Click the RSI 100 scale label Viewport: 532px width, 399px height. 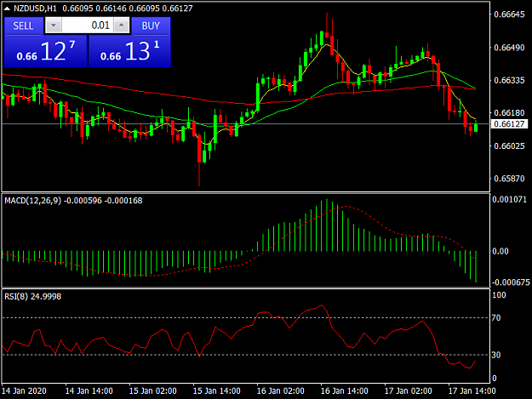coord(499,295)
